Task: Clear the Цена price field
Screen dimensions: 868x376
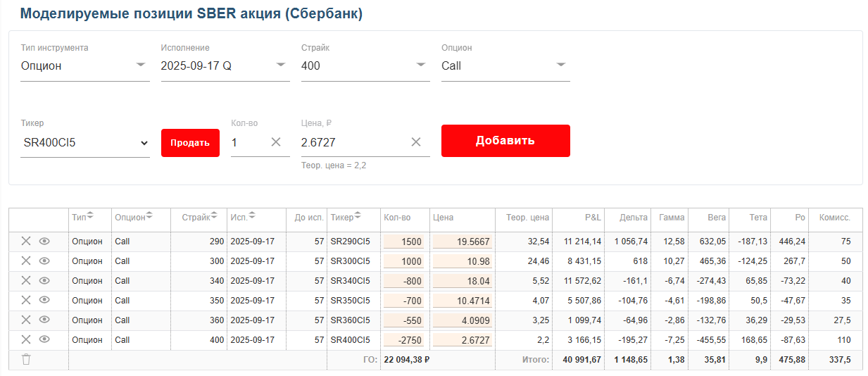Action: pos(416,142)
